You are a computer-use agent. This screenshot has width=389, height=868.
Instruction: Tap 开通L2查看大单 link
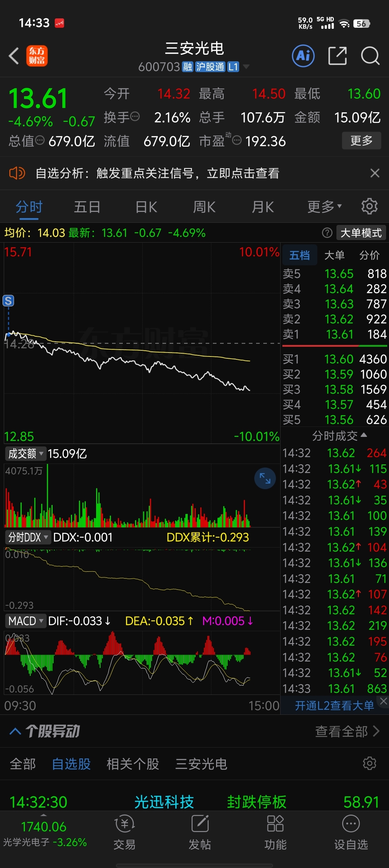point(334,706)
